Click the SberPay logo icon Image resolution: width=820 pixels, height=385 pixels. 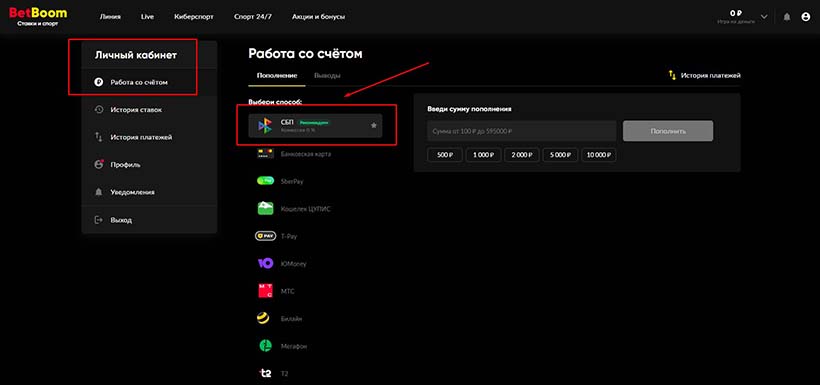[265, 181]
